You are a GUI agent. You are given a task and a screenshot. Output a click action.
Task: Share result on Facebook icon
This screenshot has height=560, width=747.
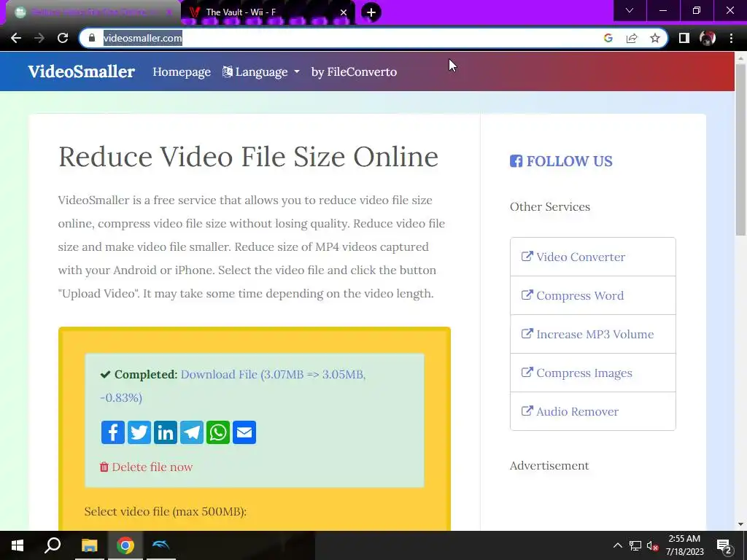coord(113,432)
